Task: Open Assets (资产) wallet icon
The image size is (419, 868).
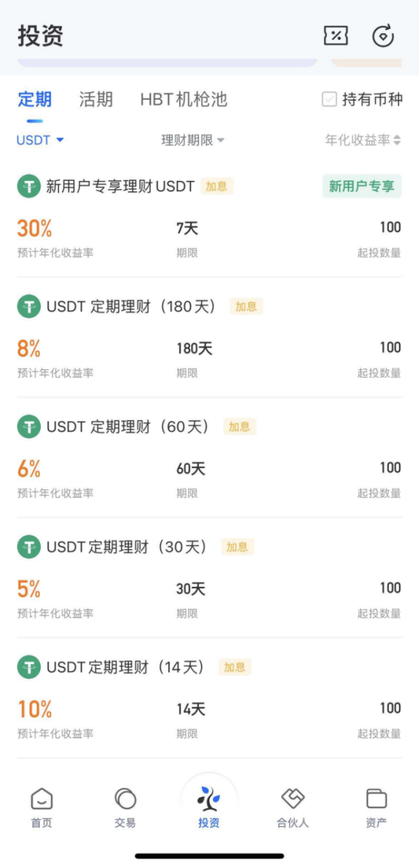Action: click(x=376, y=799)
